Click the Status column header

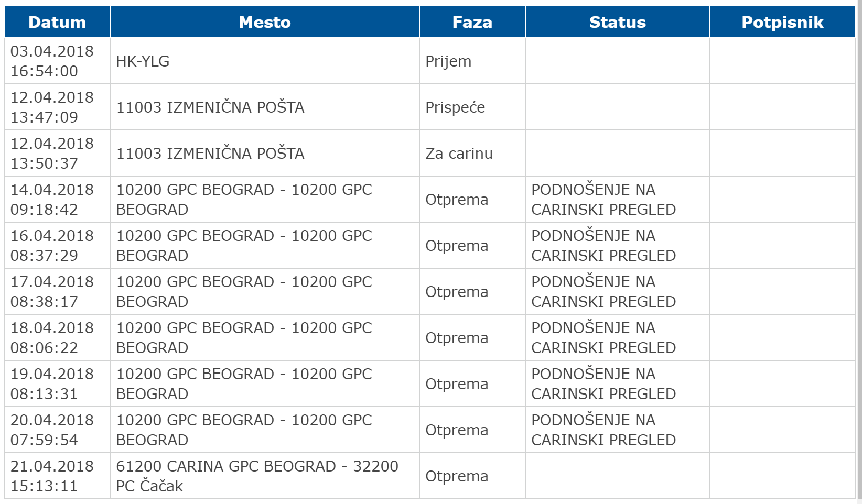coord(617,22)
